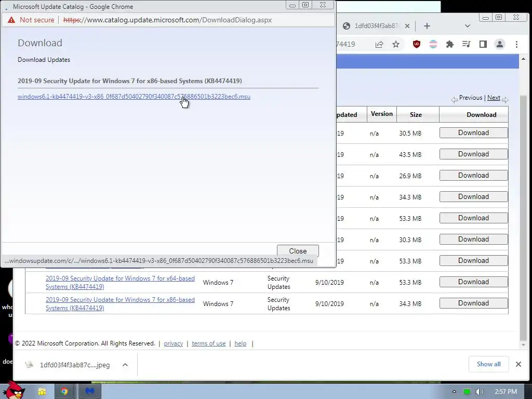Close the 1dfd03f4f3ab87 tab
This screenshot has width=532, height=399.
tap(407, 26)
